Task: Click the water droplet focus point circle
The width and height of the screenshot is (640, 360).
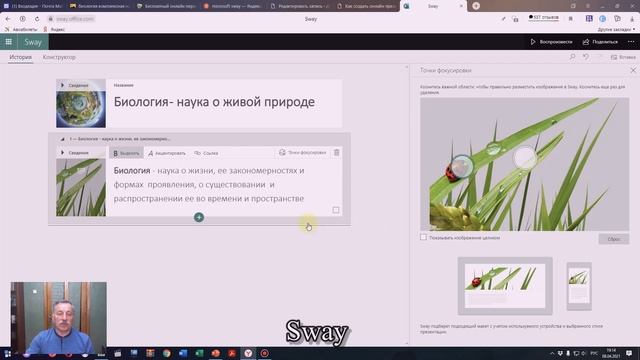Action: (524, 158)
